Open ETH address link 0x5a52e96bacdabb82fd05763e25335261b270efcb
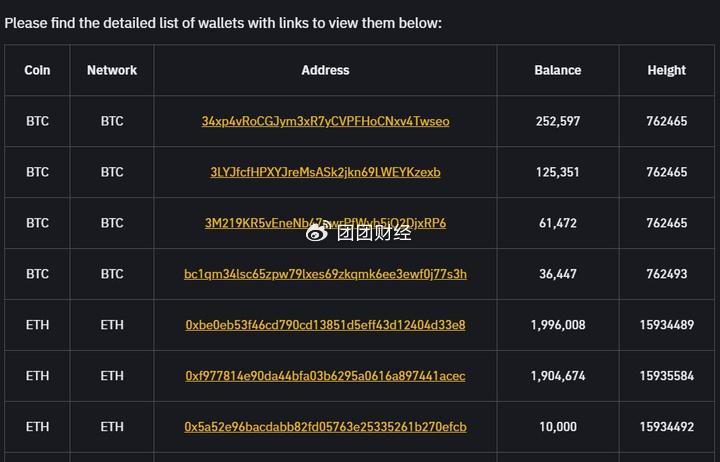Viewport: 720px width, 462px height. [325, 427]
